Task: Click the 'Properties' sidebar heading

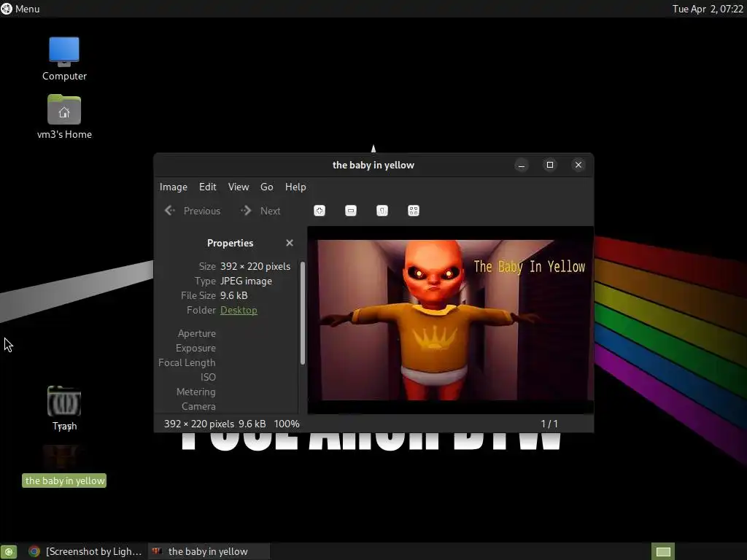Action: (230, 243)
